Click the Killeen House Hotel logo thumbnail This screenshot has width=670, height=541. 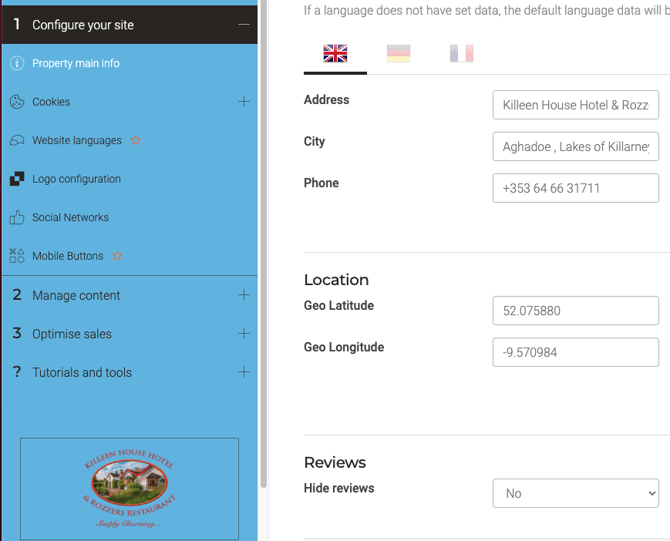coord(129,488)
